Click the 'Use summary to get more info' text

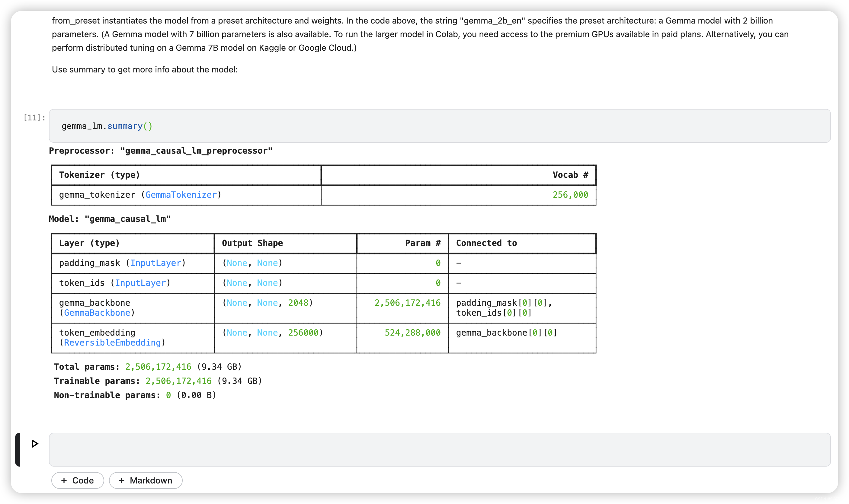[145, 70]
